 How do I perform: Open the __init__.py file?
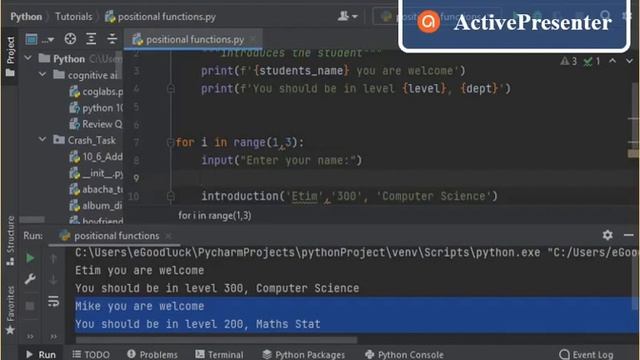[x=96, y=173]
